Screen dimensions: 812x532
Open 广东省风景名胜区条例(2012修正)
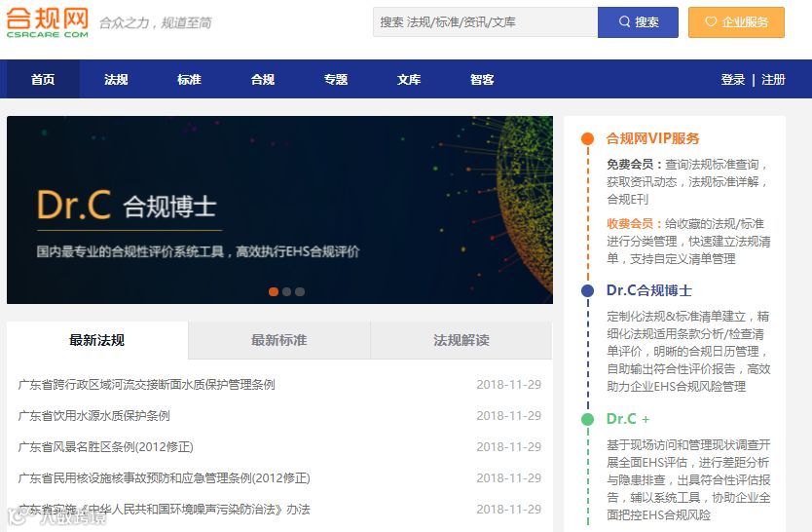click(x=106, y=446)
